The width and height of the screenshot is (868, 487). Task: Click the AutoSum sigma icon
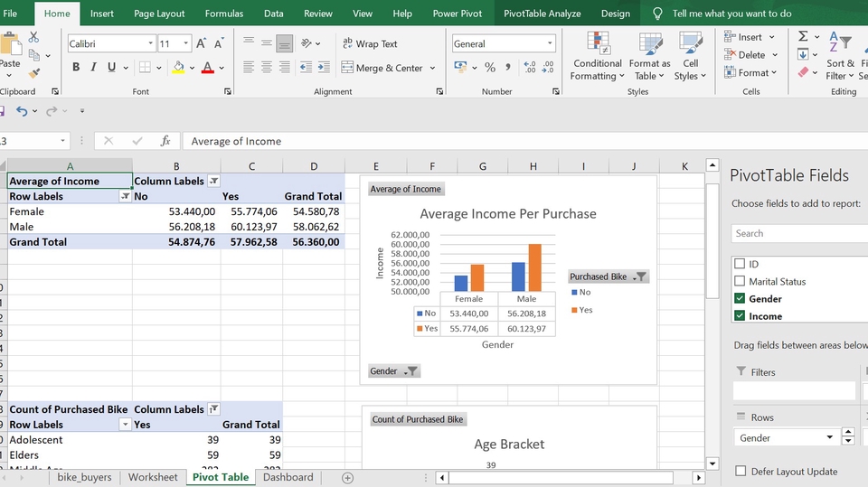pos(803,36)
